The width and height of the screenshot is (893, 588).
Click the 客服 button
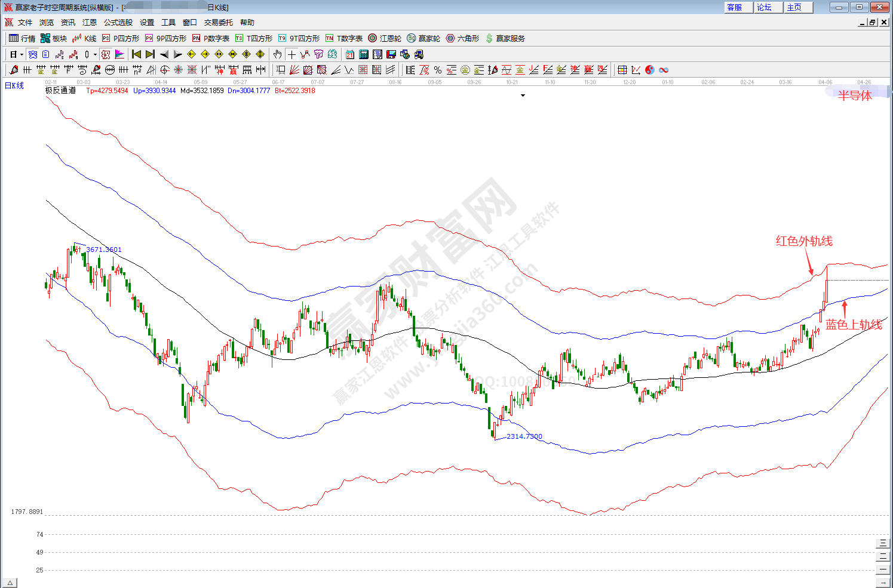tap(735, 7)
